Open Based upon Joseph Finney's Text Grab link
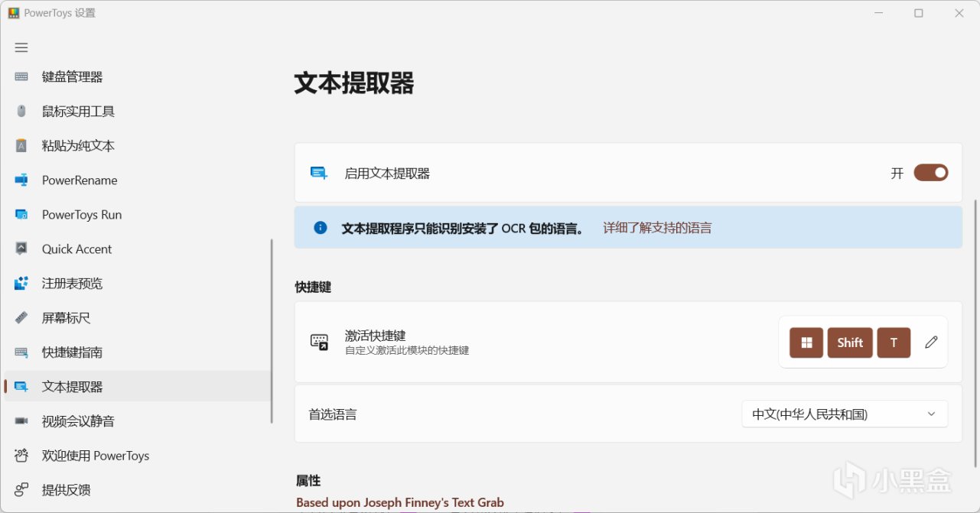The image size is (980, 513). tap(400, 502)
